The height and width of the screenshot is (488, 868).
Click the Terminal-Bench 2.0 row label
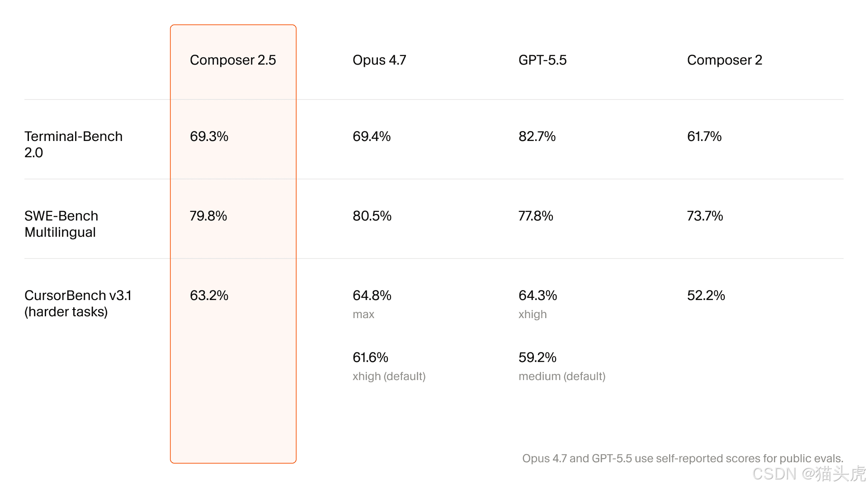tap(74, 145)
